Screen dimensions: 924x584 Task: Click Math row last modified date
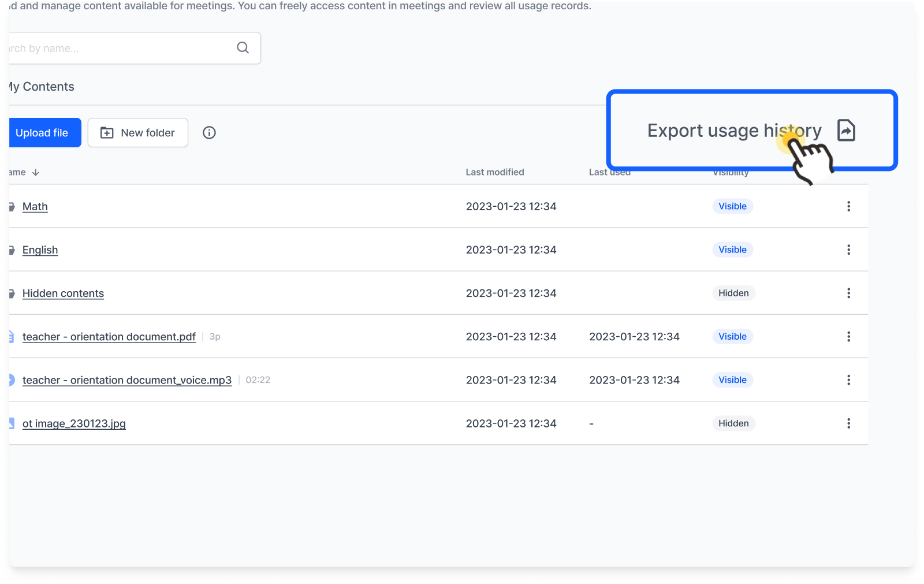[x=511, y=206]
